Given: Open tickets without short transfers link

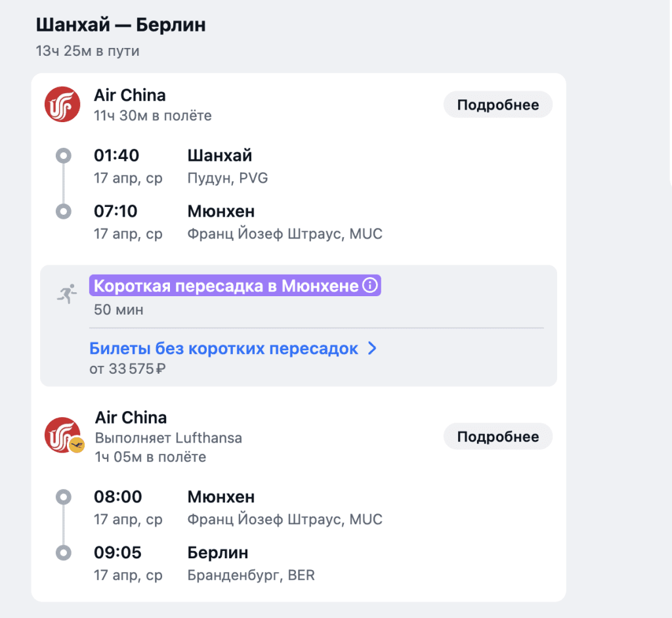Looking at the screenshot, I should [224, 349].
